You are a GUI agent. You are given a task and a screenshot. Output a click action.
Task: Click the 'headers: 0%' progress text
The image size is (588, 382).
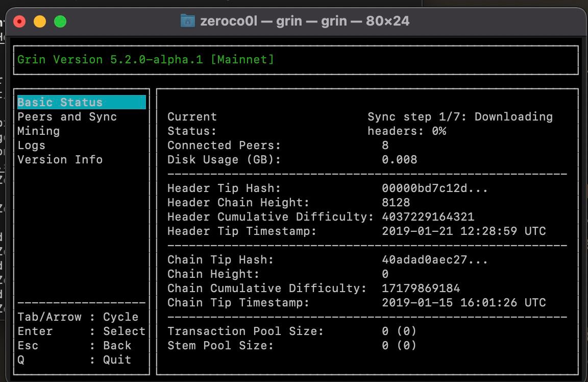pyautogui.click(x=407, y=131)
